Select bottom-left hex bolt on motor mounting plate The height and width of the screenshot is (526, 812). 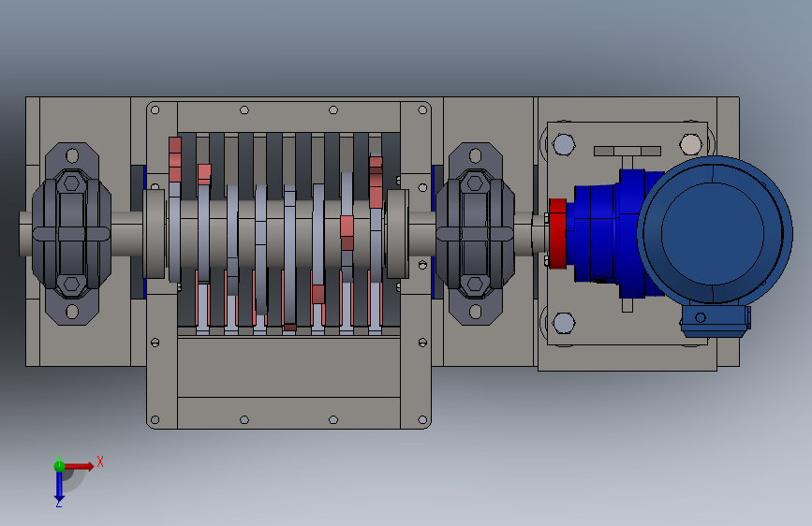pyautogui.click(x=564, y=323)
